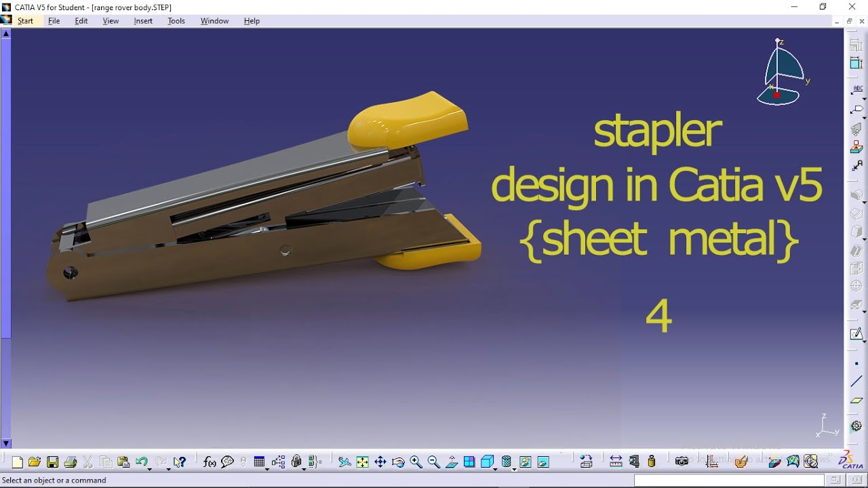Open the Insert menu
Screen dimensions: 868x488
coord(143,21)
